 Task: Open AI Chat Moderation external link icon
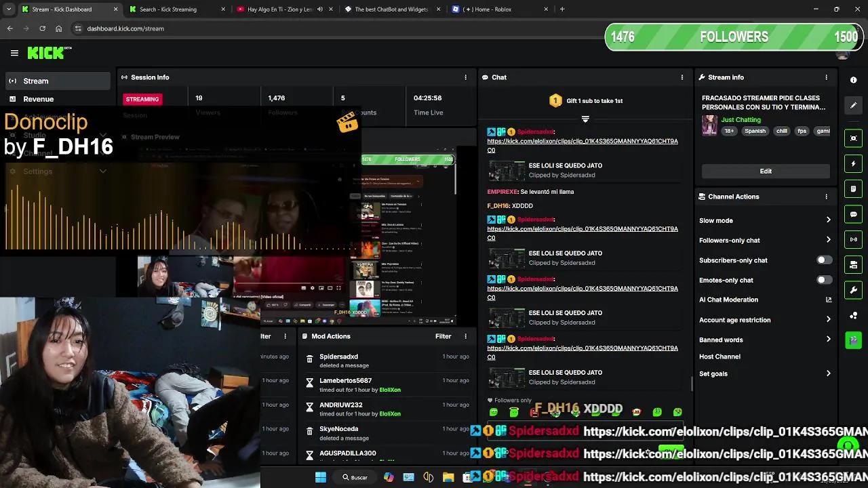(828, 300)
